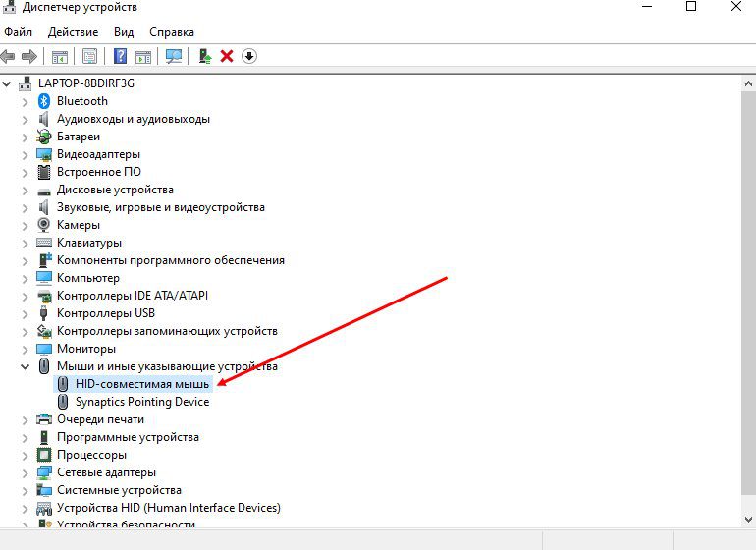Click the Контроллеры USB plug icon
The height and width of the screenshot is (550, 756).
(x=44, y=313)
